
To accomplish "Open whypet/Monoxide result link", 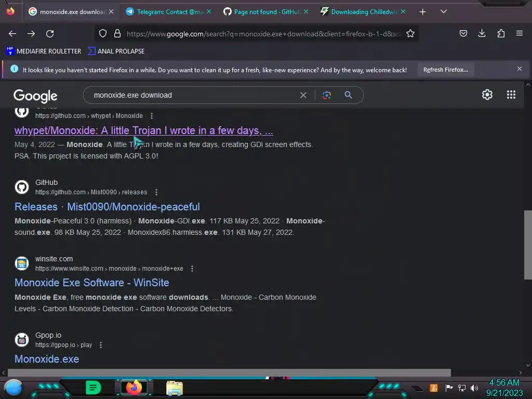I will 144,130.
